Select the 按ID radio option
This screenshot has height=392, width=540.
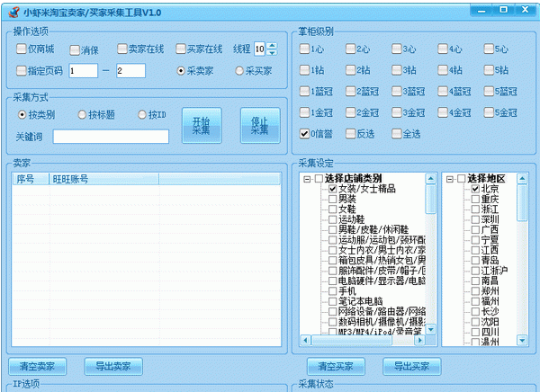click(142, 114)
